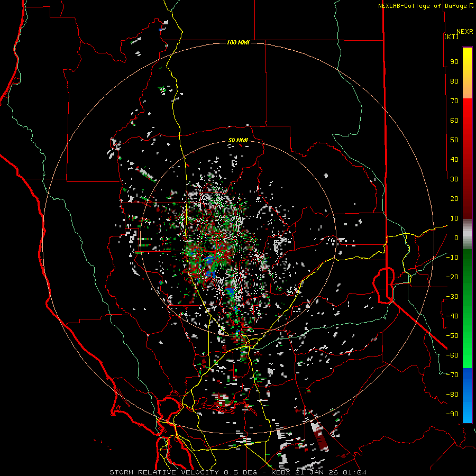Viewport: 476px width, 476px height.
Task: Click the "50 NMI" range ring label
Action: (x=238, y=140)
